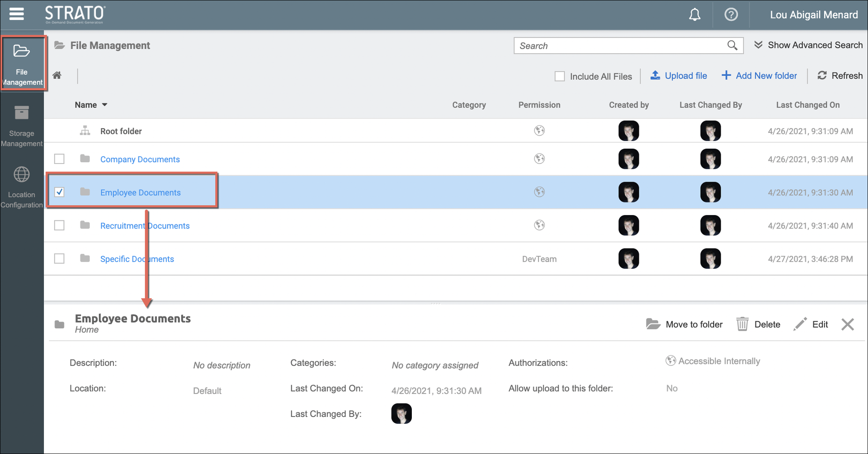Open Storage Management in sidebar
Image resolution: width=868 pixels, height=454 pixels.
pyautogui.click(x=22, y=126)
